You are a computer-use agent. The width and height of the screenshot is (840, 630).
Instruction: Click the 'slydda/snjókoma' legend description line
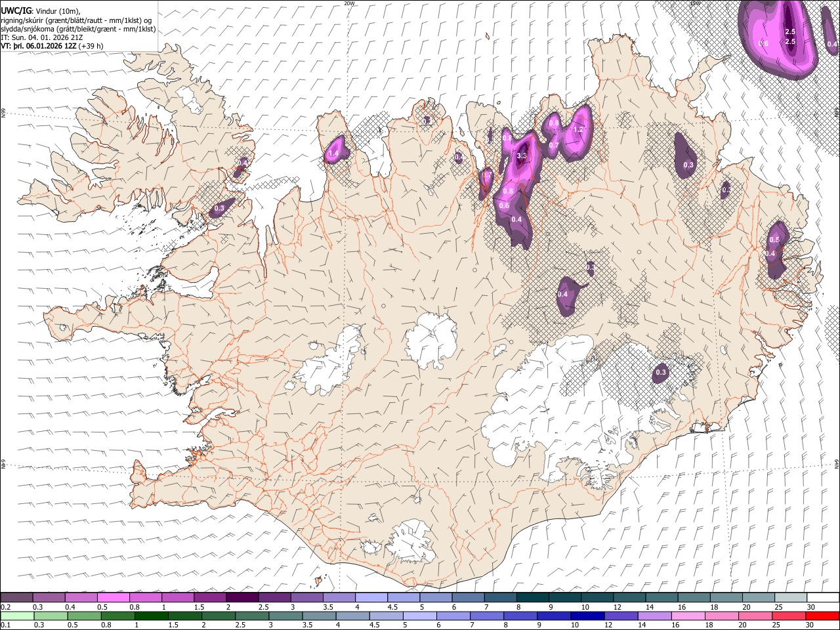pos(78,29)
